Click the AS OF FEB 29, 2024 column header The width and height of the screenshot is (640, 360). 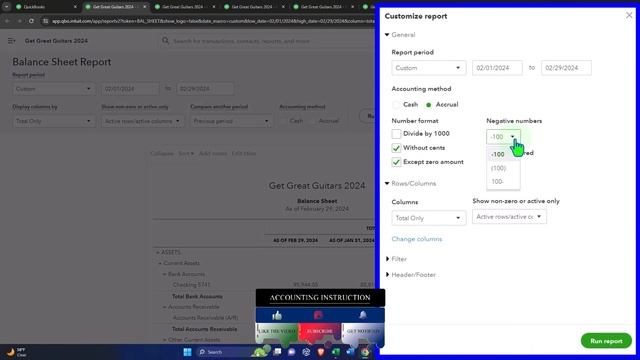(x=296, y=240)
